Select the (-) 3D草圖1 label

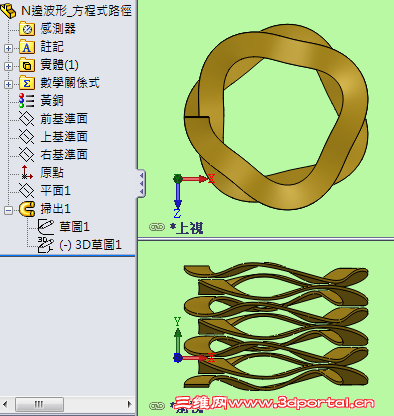coord(90,245)
